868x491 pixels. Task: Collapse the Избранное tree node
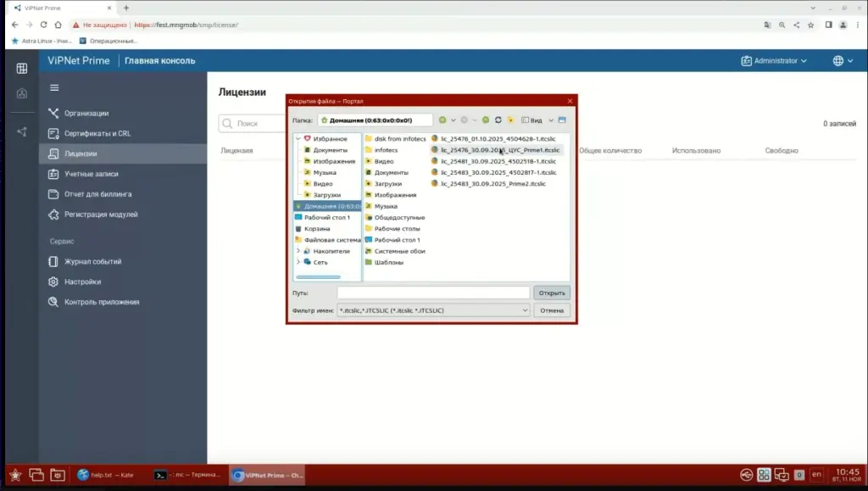(298, 139)
